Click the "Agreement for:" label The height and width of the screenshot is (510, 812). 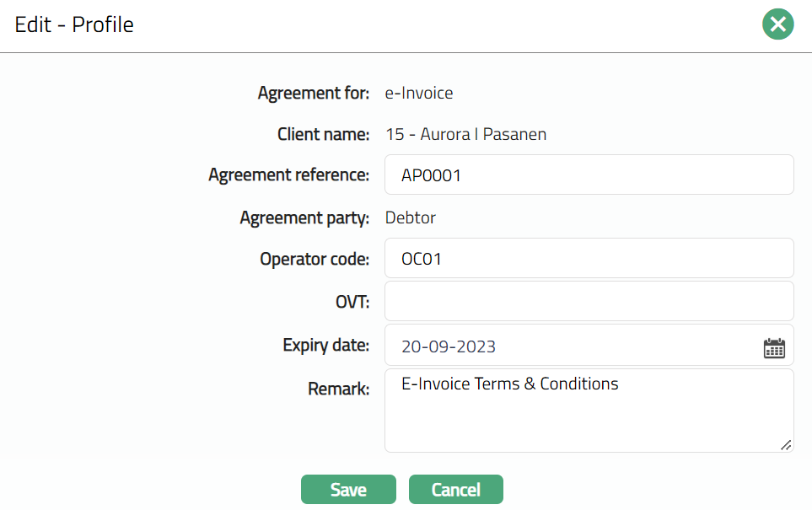coord(314,93)
